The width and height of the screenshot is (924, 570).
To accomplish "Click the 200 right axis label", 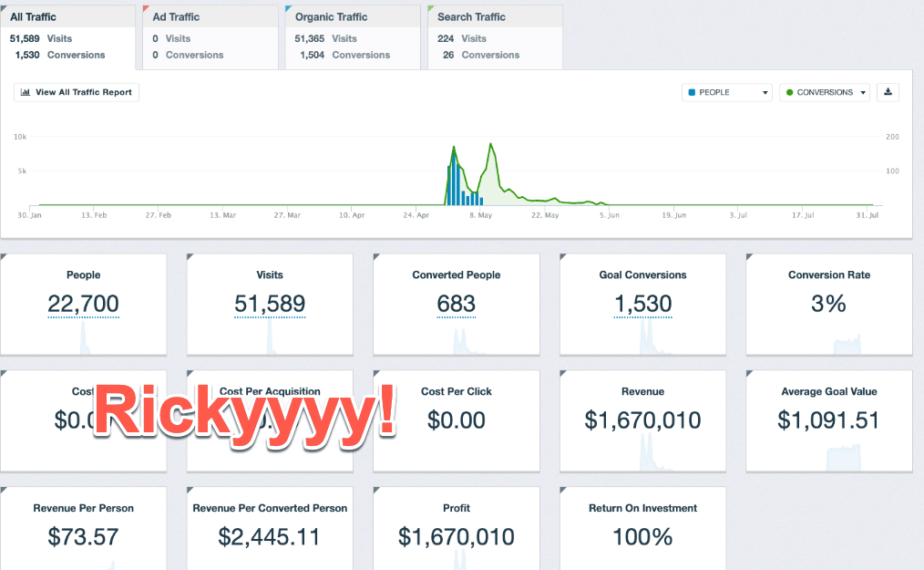I will click(892, 137).
